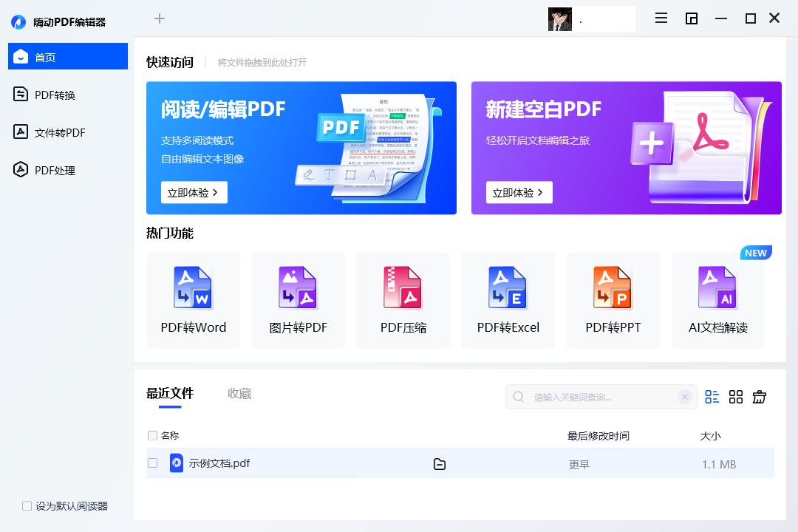Switch recent files to grid view

[x=736, y=397]
